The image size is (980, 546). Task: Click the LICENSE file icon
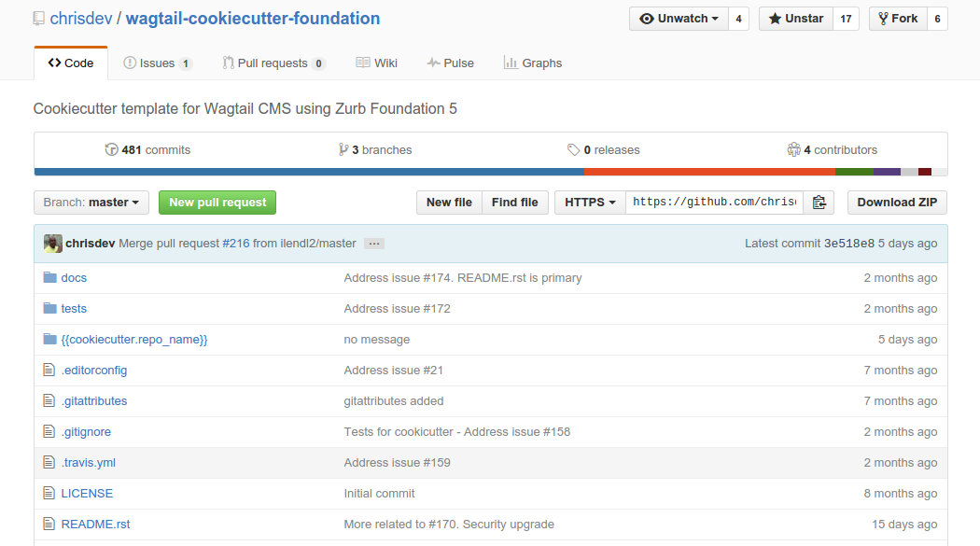(x=49, y=493)
